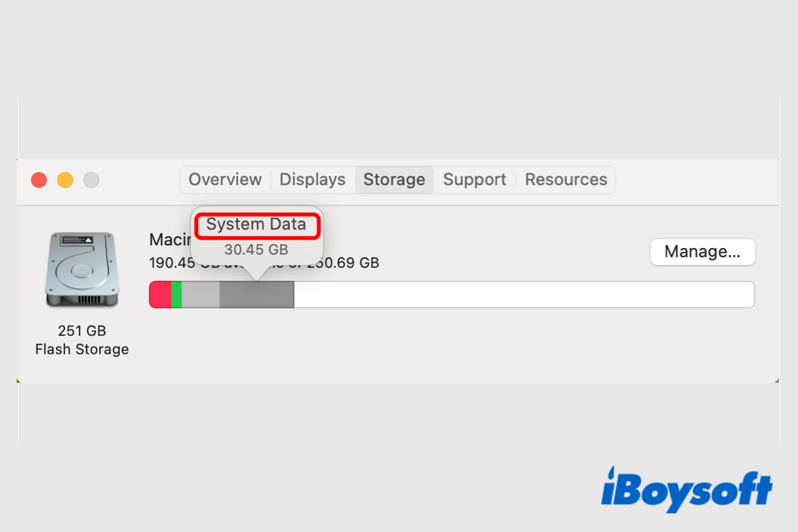
Task: Close the window with the red button
Action: 39,180
